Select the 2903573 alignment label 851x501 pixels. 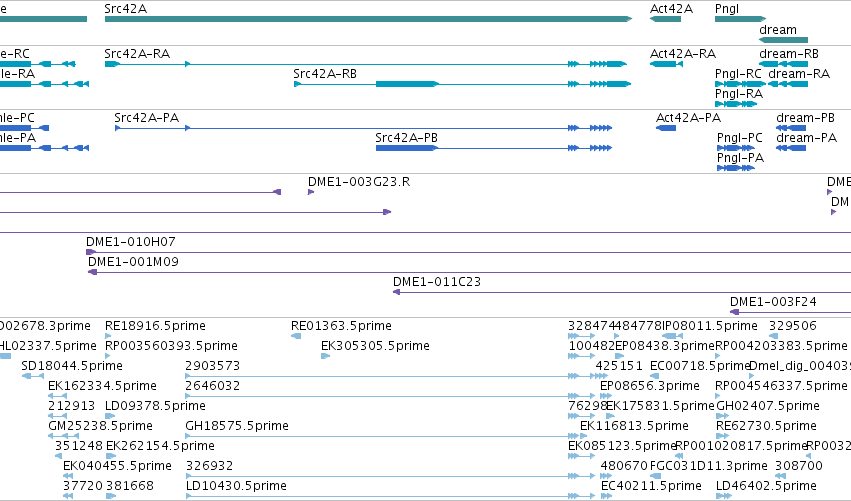[x=212, y=366]
